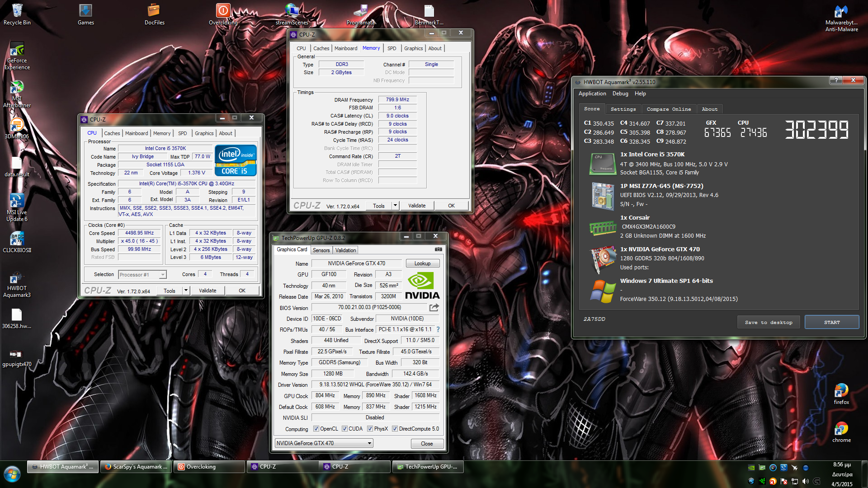Open the Programata desktop icon

(x=361, y=14)
